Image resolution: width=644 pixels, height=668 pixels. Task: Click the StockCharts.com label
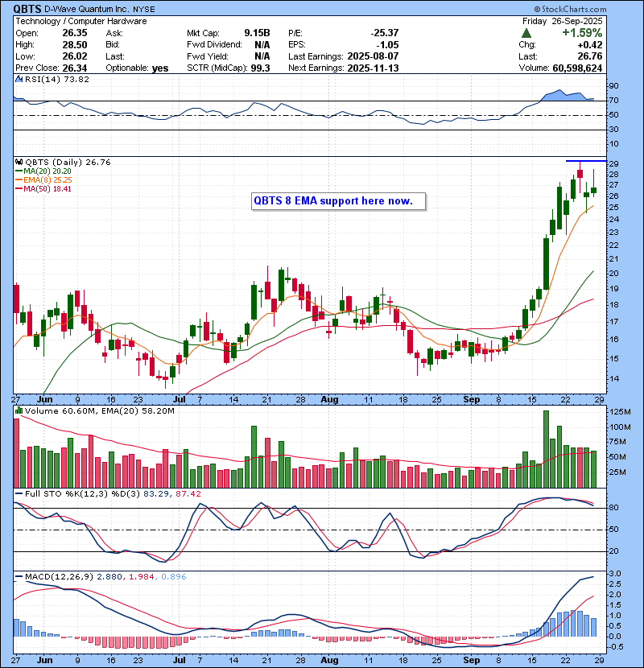tap(570, 9)
